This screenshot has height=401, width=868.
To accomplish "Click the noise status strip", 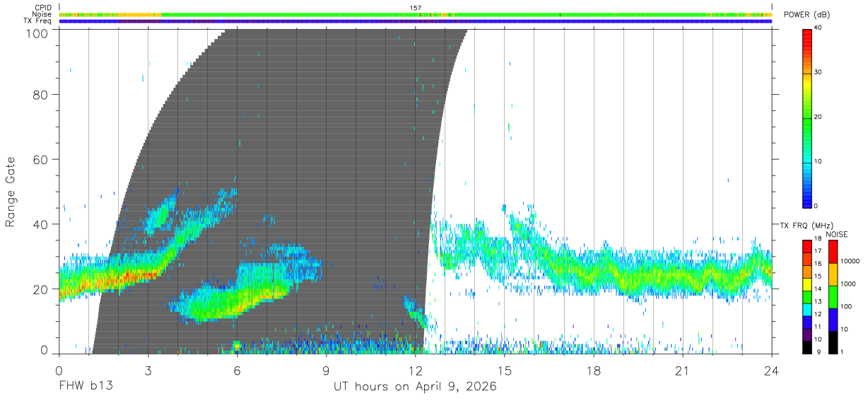I will pyautogui.click(x=416, y=14).
